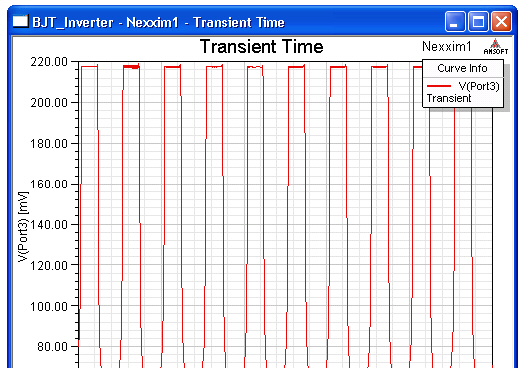Screen dimensions: 529x368
Task: Click the 200.00 Y-axis tick label
Action: [49, 103]
